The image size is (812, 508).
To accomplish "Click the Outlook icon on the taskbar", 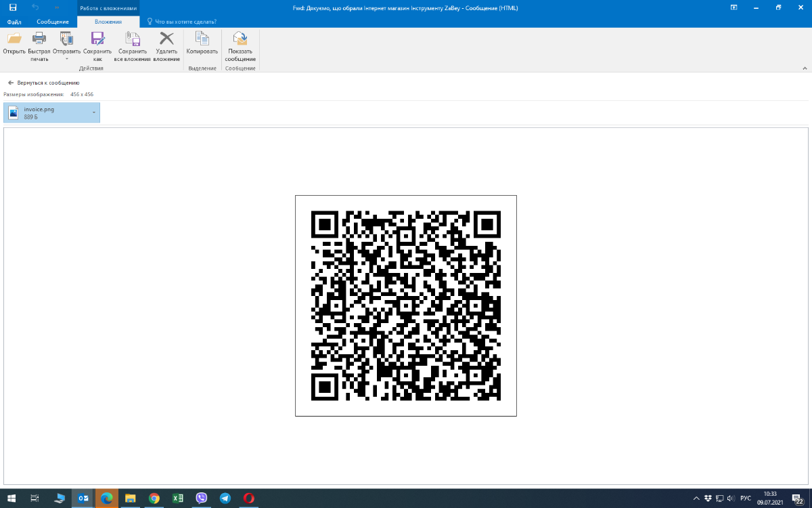I will (83, 498).
